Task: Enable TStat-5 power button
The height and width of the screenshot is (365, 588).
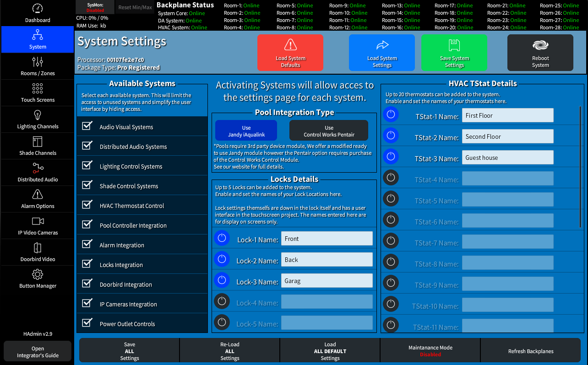Action: (391, 198)
